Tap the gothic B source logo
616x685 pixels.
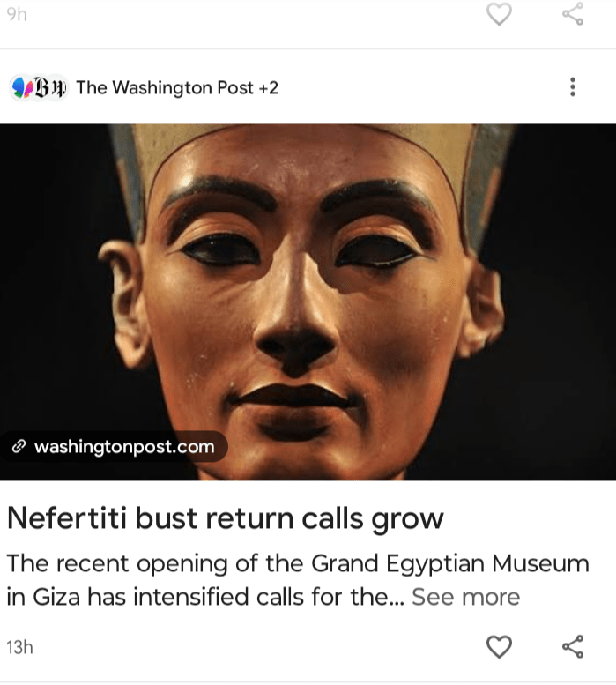[x=41, y=88]
